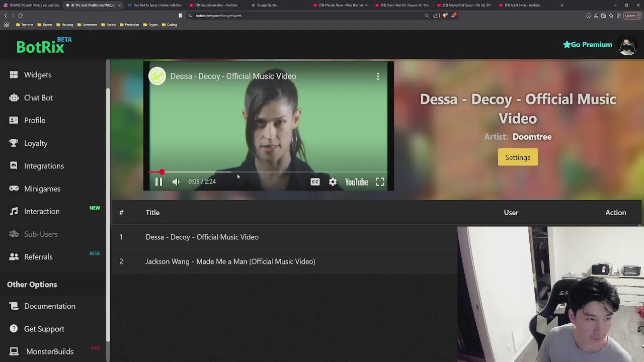This screenshot has width=644, height=362.
Task: Open a new browser tab
Action: [562, 5]
